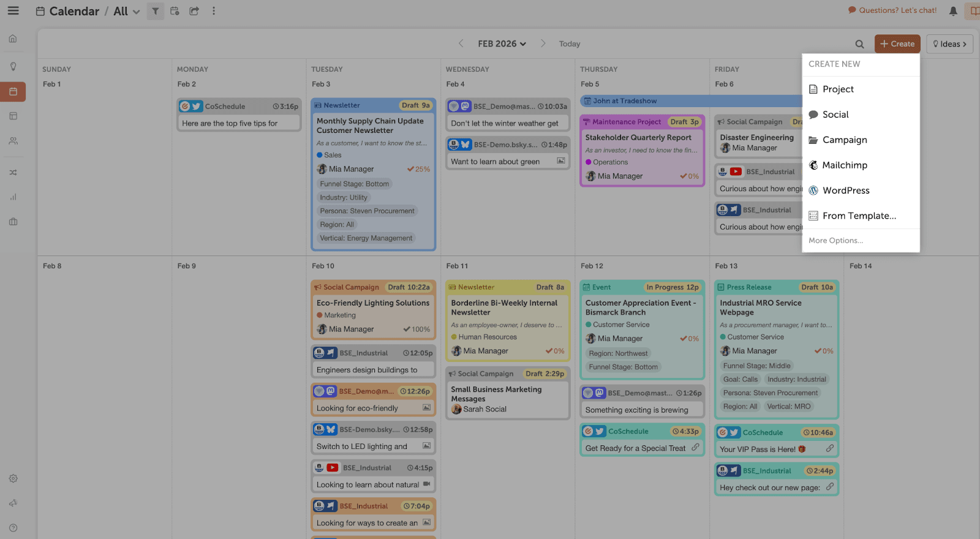Click the Vertical: Energy Management tag

(x=366, y=238)
